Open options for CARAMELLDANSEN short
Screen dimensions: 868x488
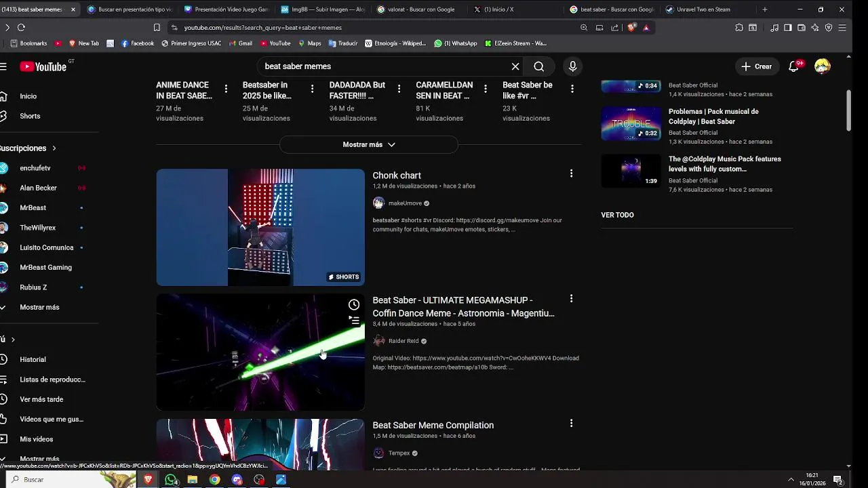coord(486,89)
